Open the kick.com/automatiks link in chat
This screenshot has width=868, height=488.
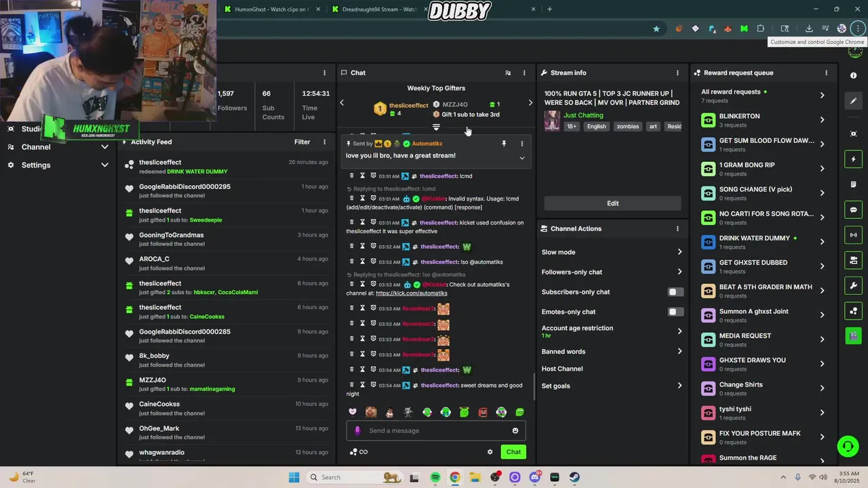pos(412,293)
